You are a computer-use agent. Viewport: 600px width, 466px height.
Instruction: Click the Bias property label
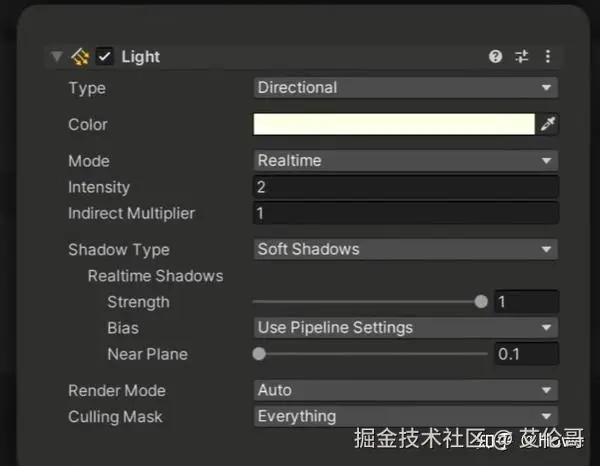pyautogui.click(x=123, y=328)
